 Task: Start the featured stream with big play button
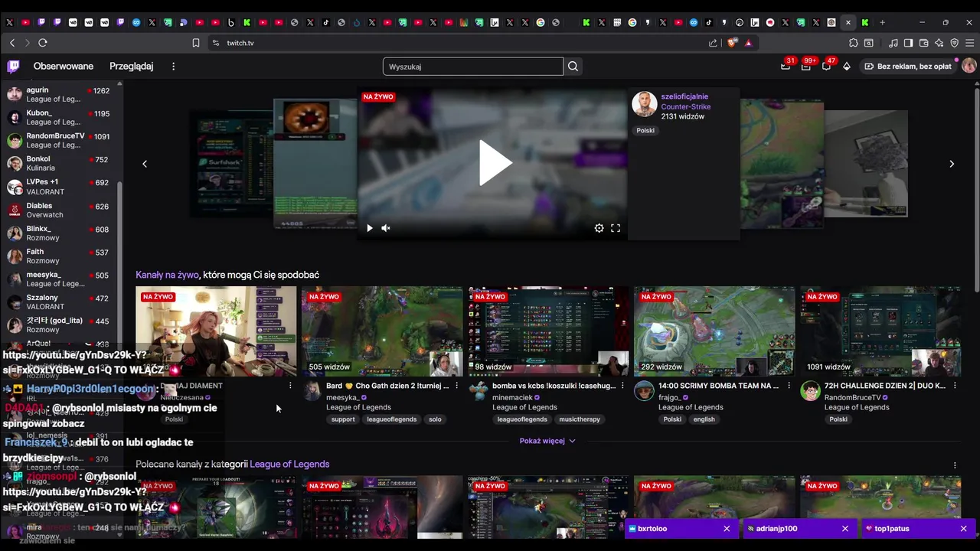click(495, 163)
